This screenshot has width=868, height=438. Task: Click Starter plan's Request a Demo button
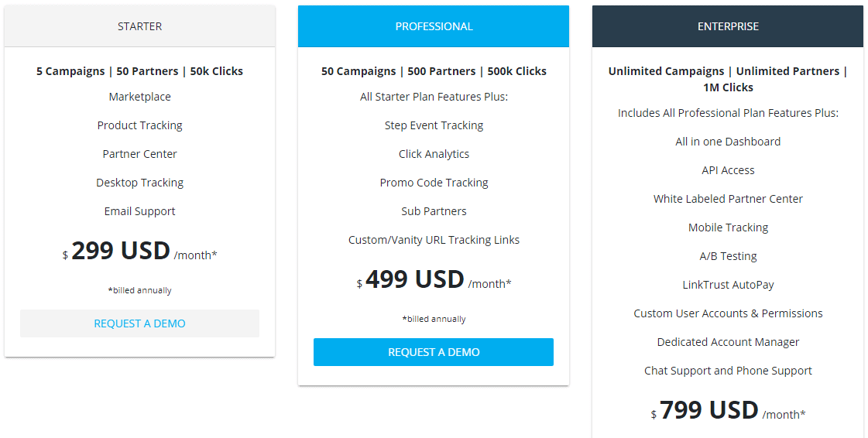pyautogui.click(x=139, y=323)
